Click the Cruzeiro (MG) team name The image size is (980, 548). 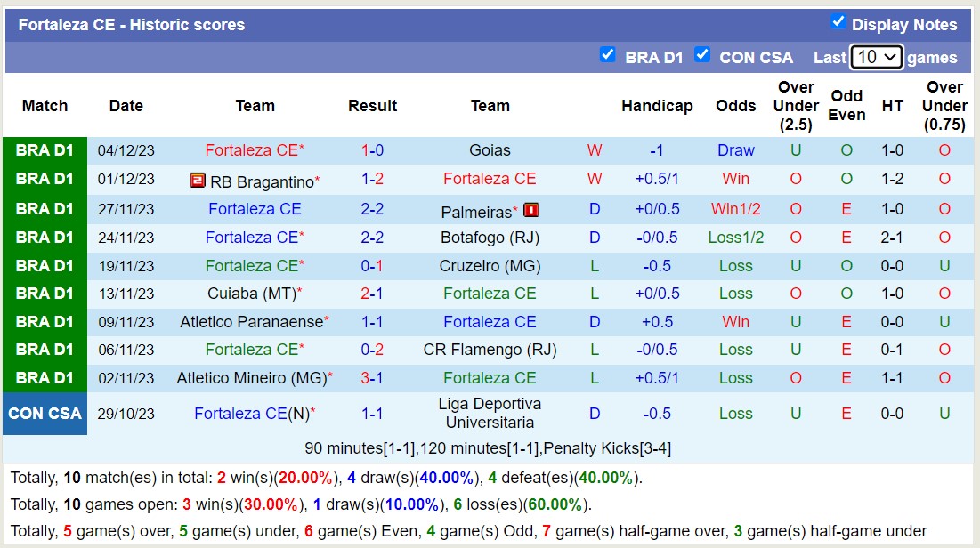[x=490, y=266]
